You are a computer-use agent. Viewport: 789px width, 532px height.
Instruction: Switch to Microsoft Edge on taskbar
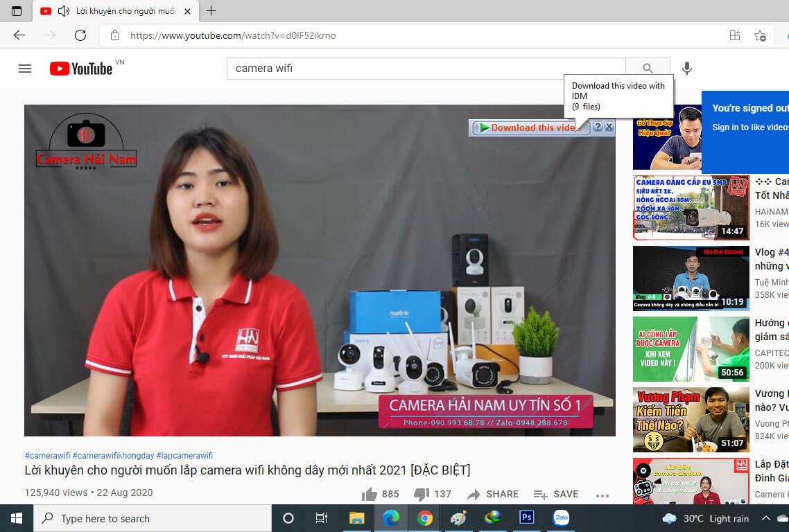390,518
